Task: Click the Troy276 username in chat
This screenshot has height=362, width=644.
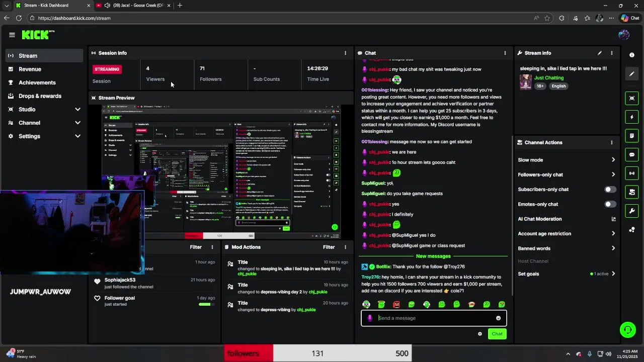Action: [371, 277]
